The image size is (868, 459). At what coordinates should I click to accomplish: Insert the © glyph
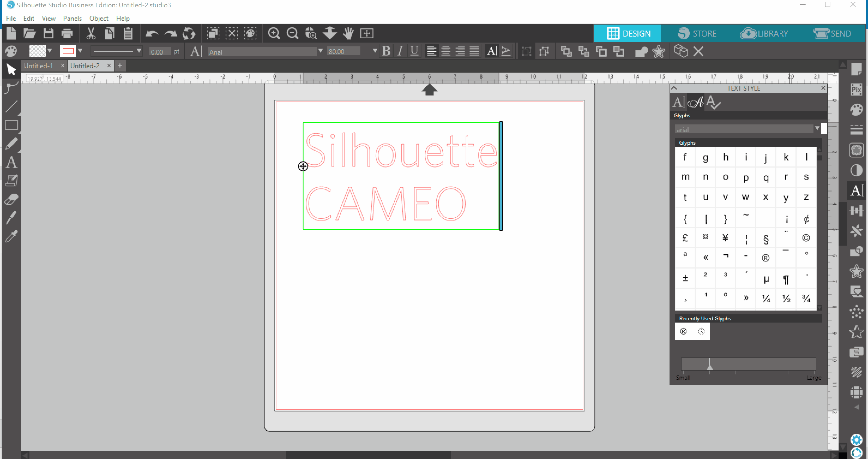coord(806,238)
